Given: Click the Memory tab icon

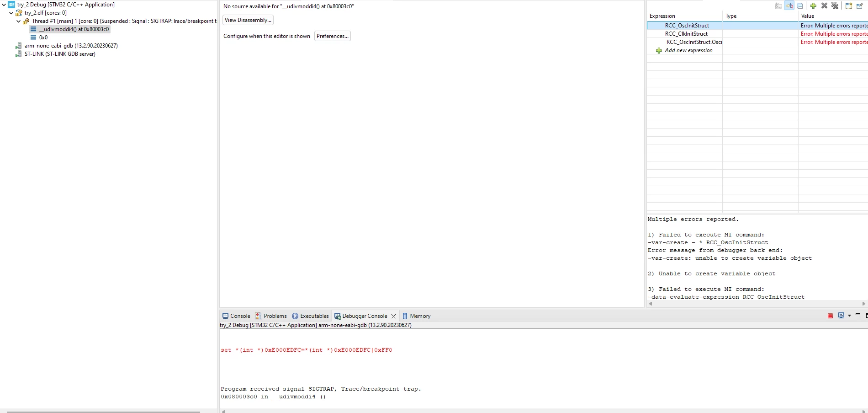Looking at the screenshot, I should [x=405, y=316].
